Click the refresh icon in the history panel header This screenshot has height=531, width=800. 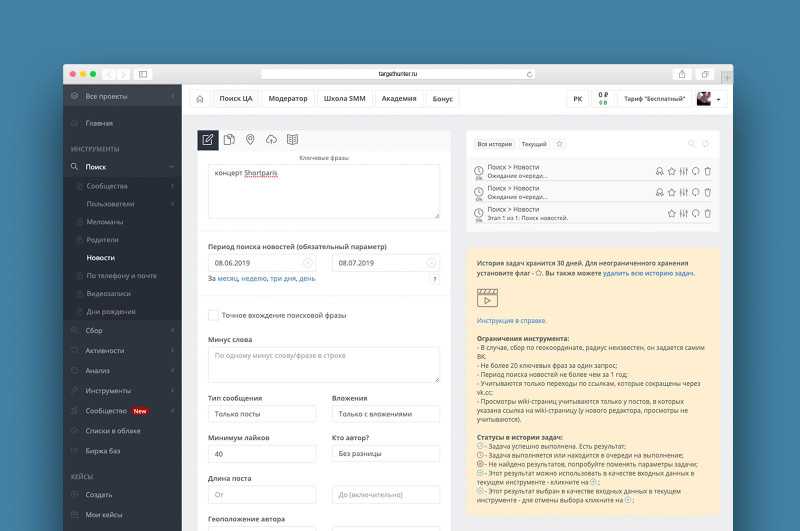pyautogui.click(x=706, y=144)
